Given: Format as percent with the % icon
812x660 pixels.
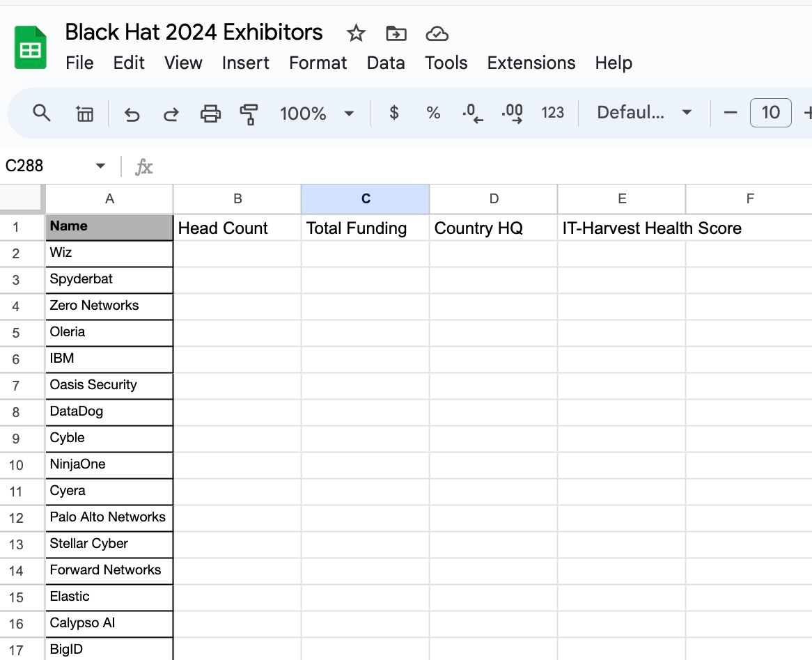Looking at the screenshot, I should coord(433,112).
